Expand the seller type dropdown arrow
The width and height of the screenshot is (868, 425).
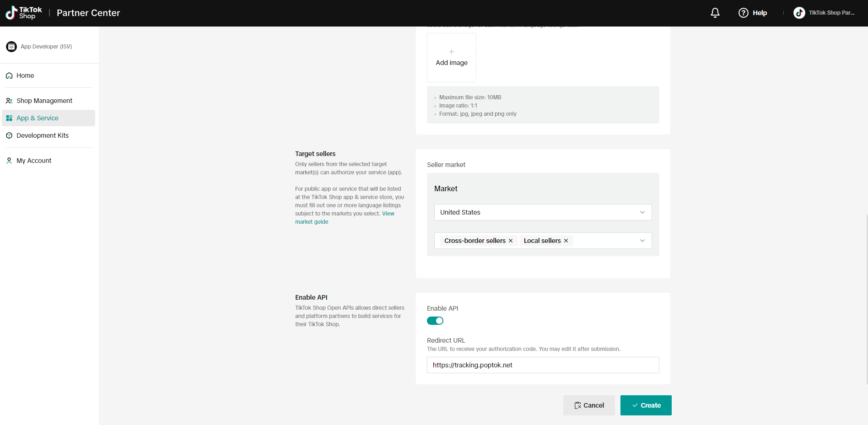click(642, 241)
